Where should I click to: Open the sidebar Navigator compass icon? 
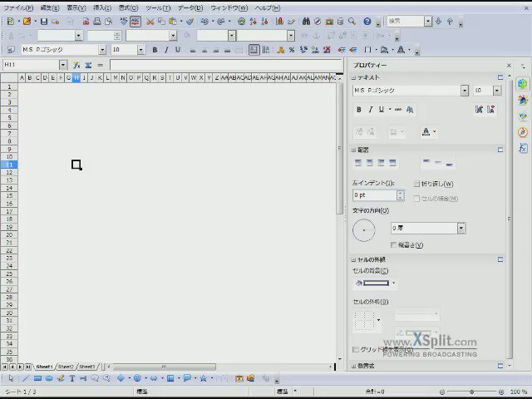pos(523,132)
